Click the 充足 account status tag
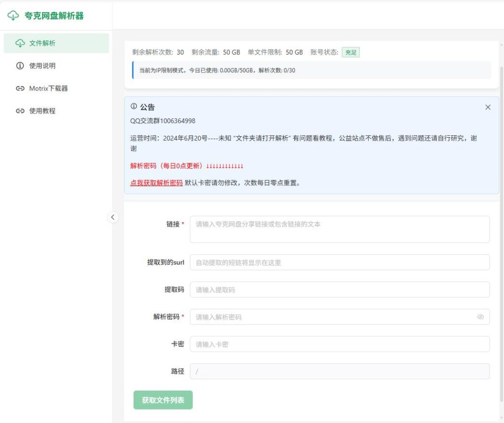This screenshot has width=504, height=423. click(350, 52)
